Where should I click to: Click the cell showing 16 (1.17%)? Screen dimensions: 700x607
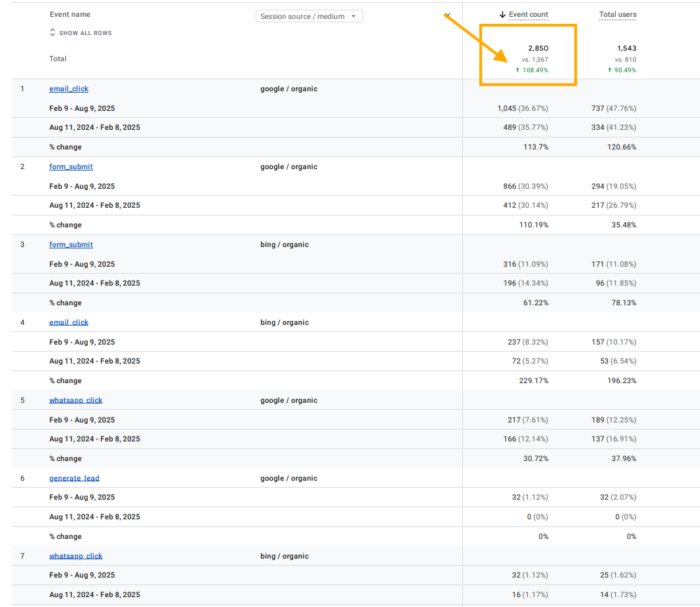coord(530,594)
